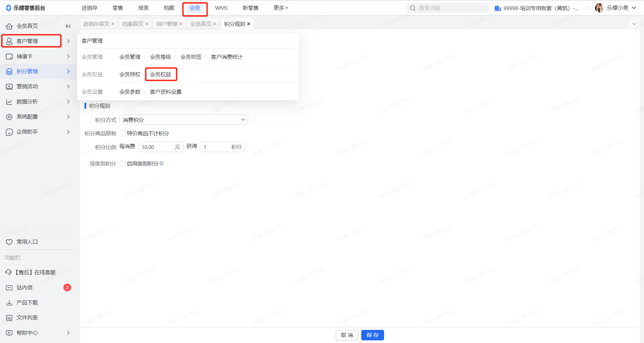Expand the 帮助中心 submenu arrow
The image size is (644, 343).
(68, 333)
